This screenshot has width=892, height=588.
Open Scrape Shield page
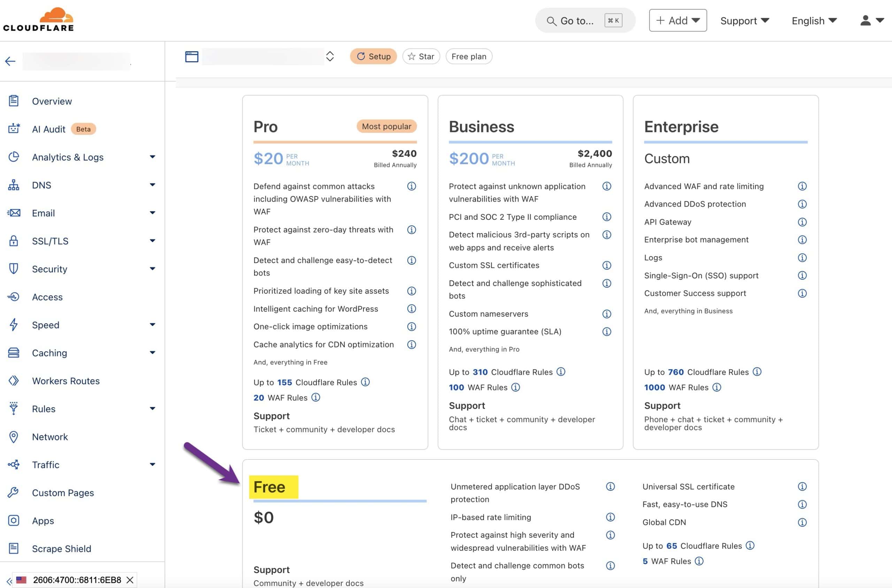point(62,549)
